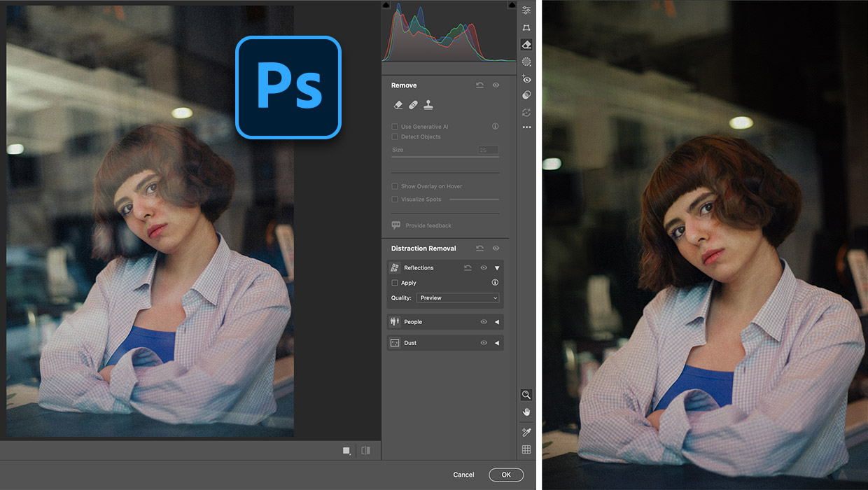Image resolution: width=868 pixels, height=490 pixels.
Task: Select the color sampler eyedropper tool
Action: point(526,432)
